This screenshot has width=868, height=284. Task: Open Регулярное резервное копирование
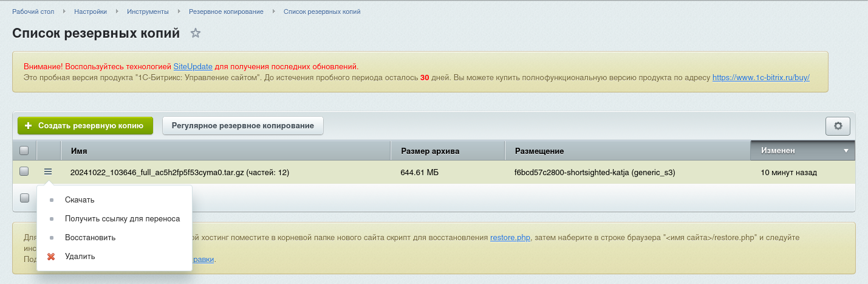coord(242,126)
